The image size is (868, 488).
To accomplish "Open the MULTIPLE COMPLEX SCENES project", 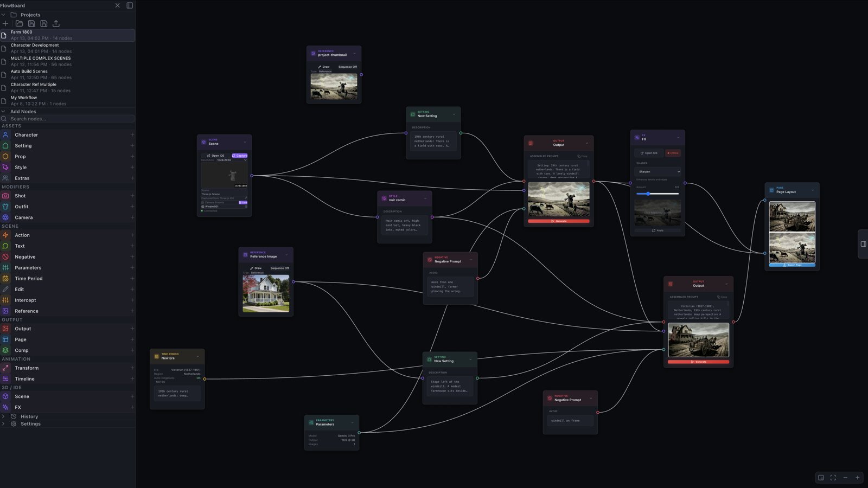I will tap(67, 61).
